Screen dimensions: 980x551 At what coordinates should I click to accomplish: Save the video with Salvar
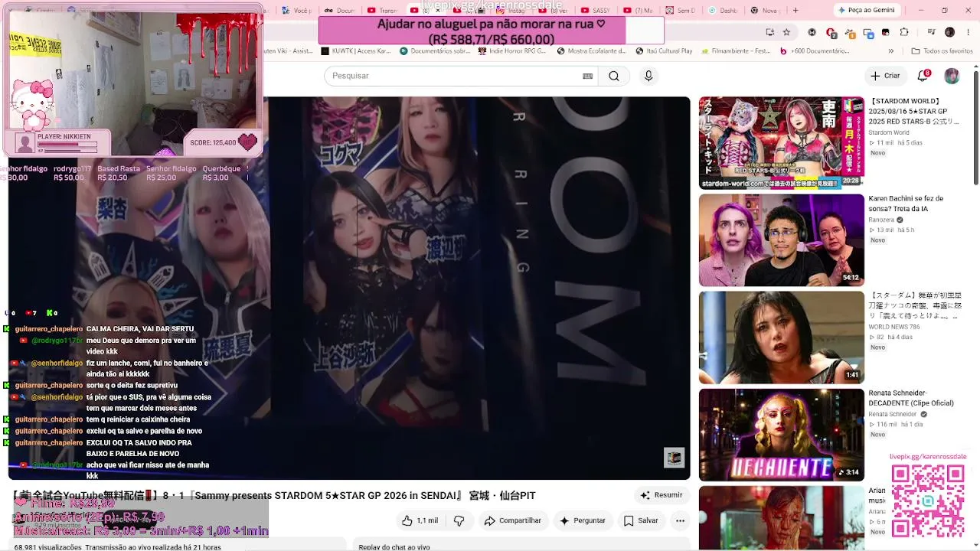641,520
